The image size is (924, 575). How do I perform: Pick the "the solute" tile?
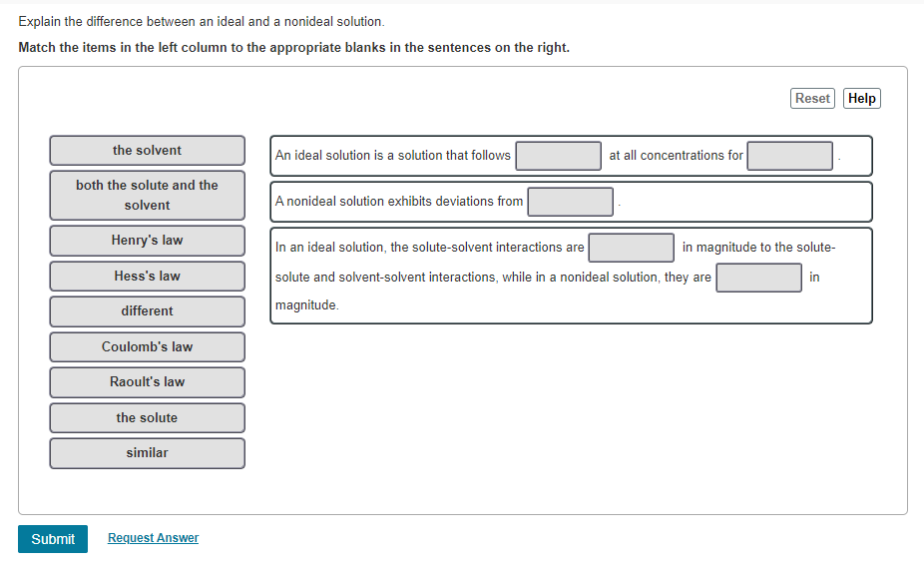click(147, 417)
